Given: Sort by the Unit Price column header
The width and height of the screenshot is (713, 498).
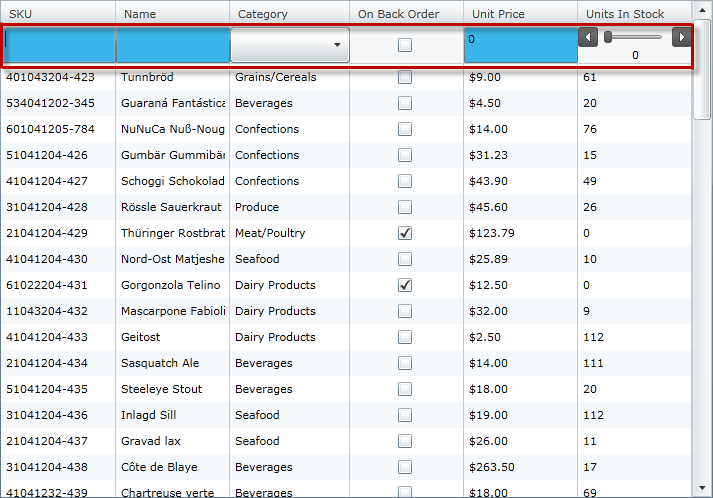Looking at the screenshot, I should pos(520,14).
